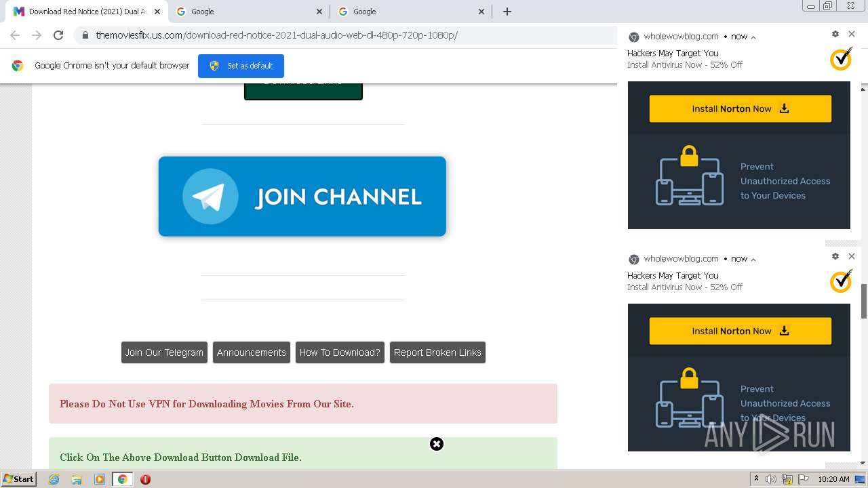Open the red stop-sign taskbar app
Image resolution: width=868 pixels, height=488 pixels.
tap(145, 479)
